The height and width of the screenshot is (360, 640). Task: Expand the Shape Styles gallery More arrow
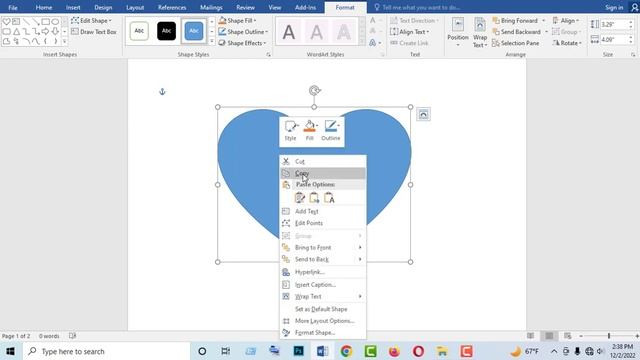[212, 41]
